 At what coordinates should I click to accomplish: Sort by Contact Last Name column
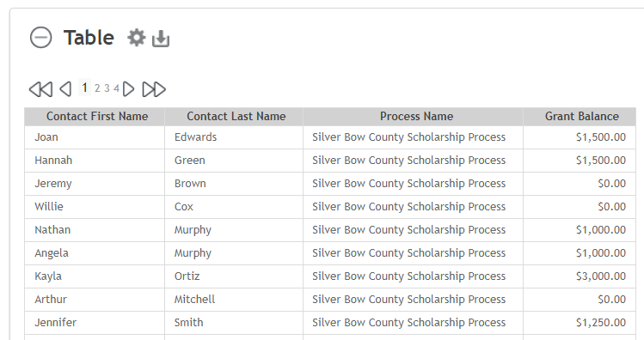(236, 117)
